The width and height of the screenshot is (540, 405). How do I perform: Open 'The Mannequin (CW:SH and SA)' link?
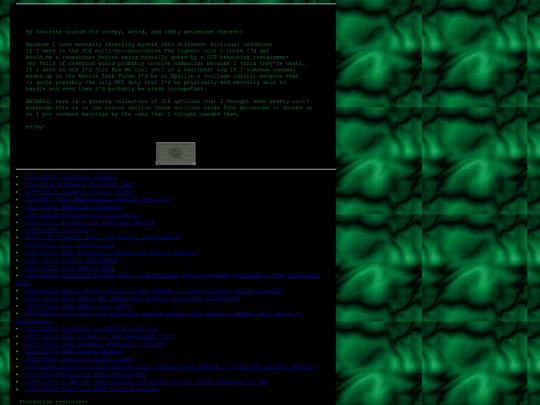(x=97, y=199)
